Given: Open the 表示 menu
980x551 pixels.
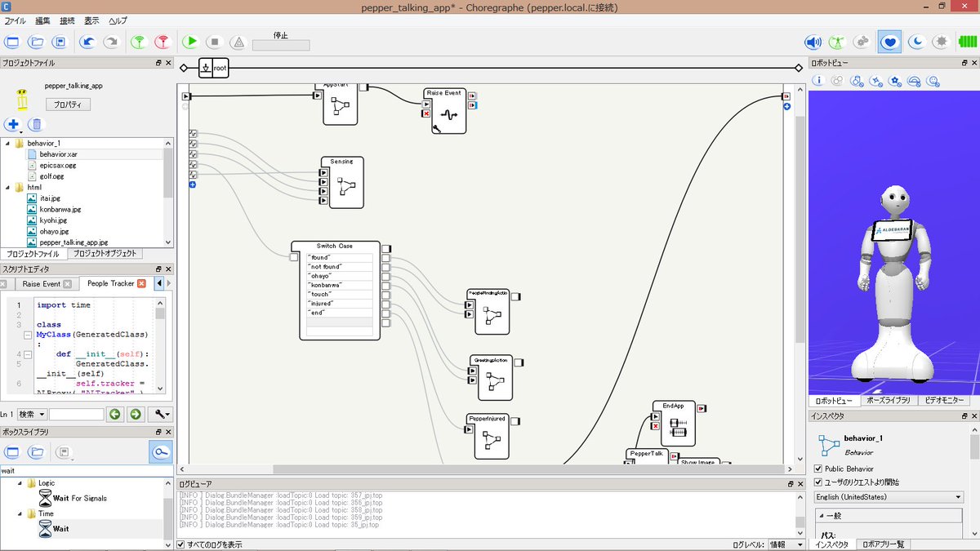Looking at the screenshot, I should (92, 20).
